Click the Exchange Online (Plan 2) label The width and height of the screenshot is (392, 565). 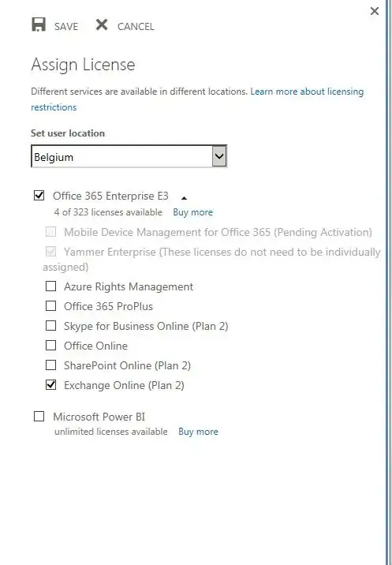click(124, 385)
